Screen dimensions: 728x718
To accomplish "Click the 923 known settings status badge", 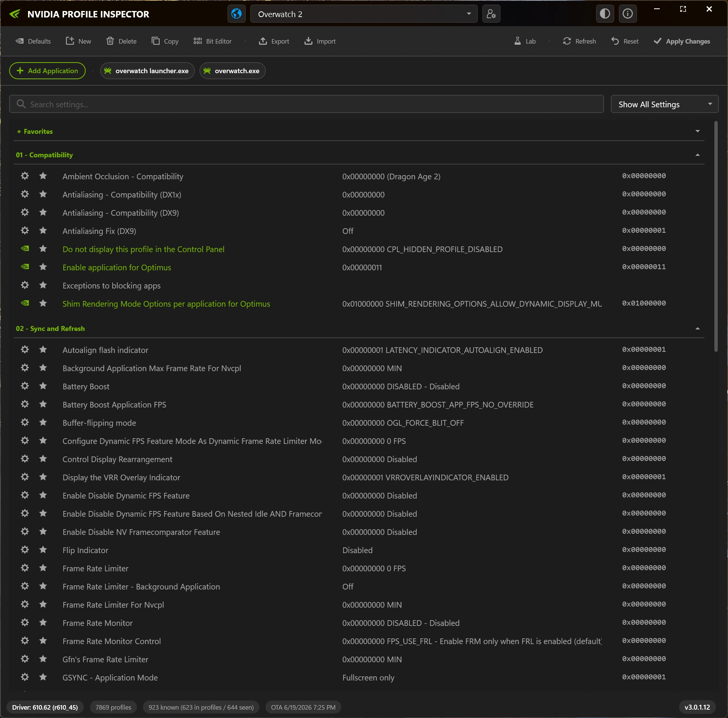I will click(x=201, y=707).
